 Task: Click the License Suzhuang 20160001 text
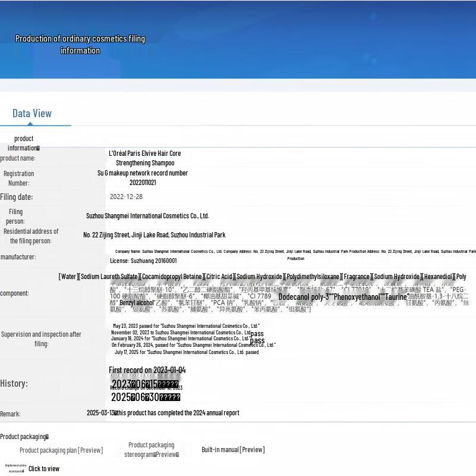click(143, 261)
